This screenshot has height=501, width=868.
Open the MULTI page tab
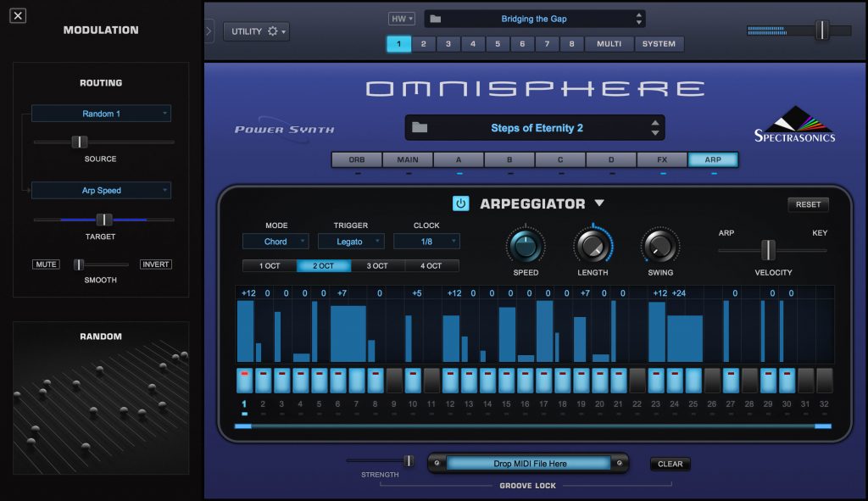pos(609,44)
